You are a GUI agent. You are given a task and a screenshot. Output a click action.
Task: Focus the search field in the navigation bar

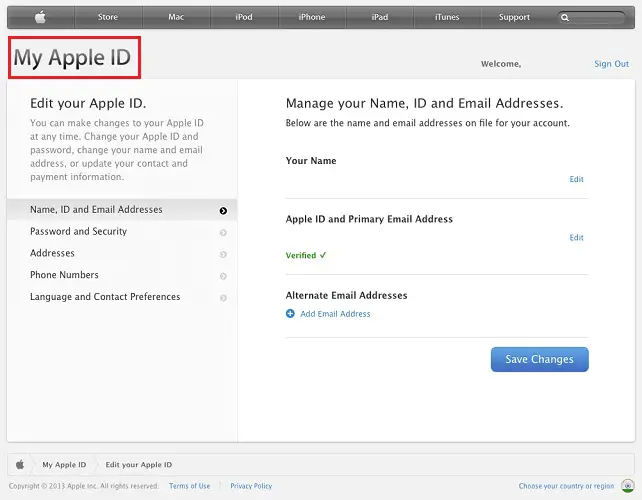[591, 18]
